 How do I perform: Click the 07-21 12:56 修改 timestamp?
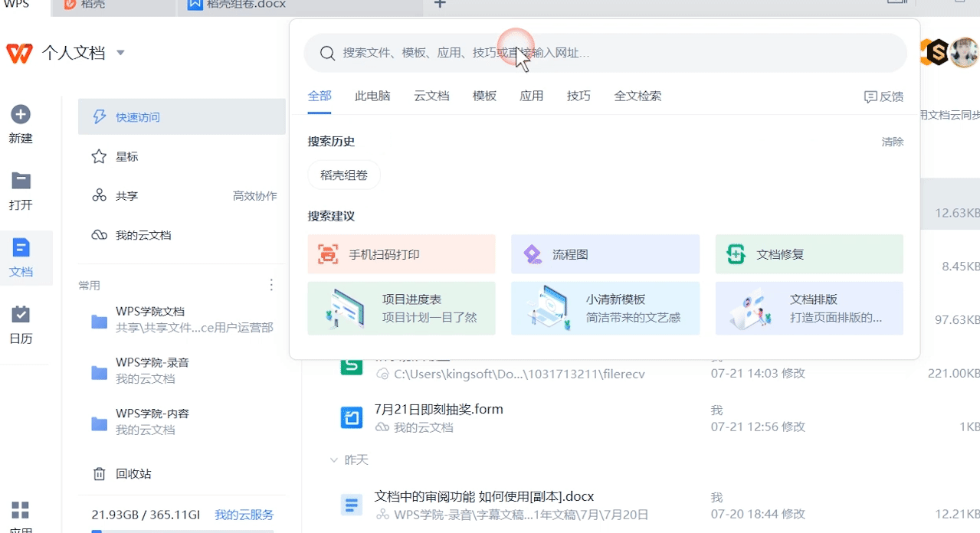point(758,427)
